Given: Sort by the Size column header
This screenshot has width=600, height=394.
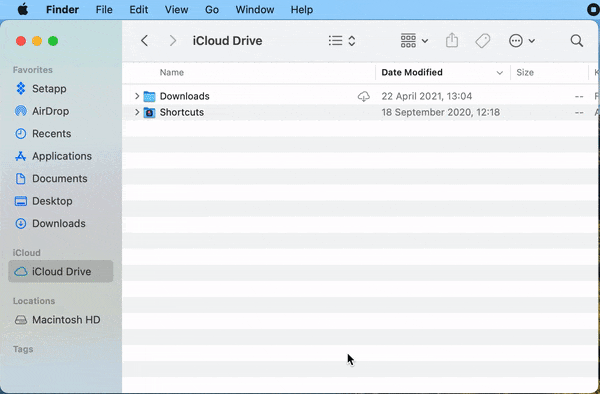Looking at the screenshot, I should [525, 72].
